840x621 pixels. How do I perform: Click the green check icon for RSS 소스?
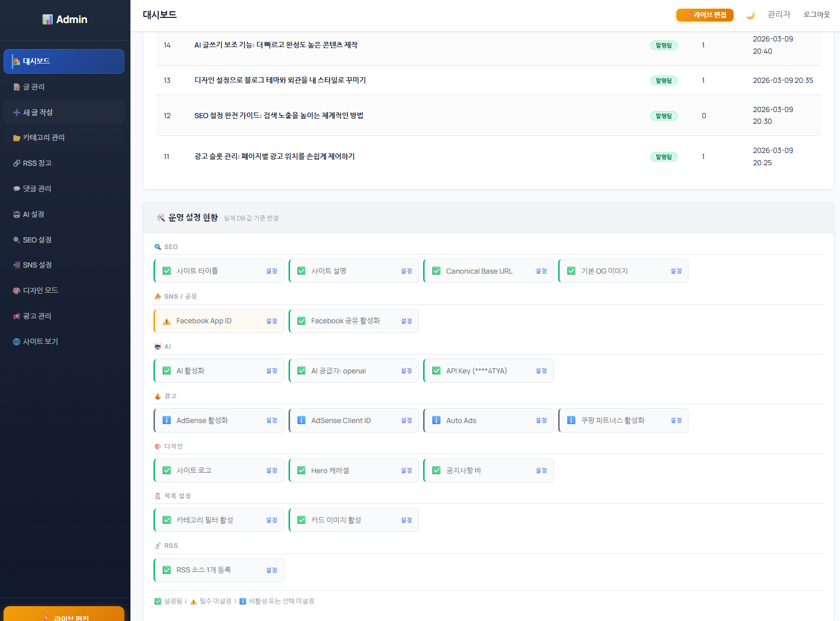click(167, 570)
